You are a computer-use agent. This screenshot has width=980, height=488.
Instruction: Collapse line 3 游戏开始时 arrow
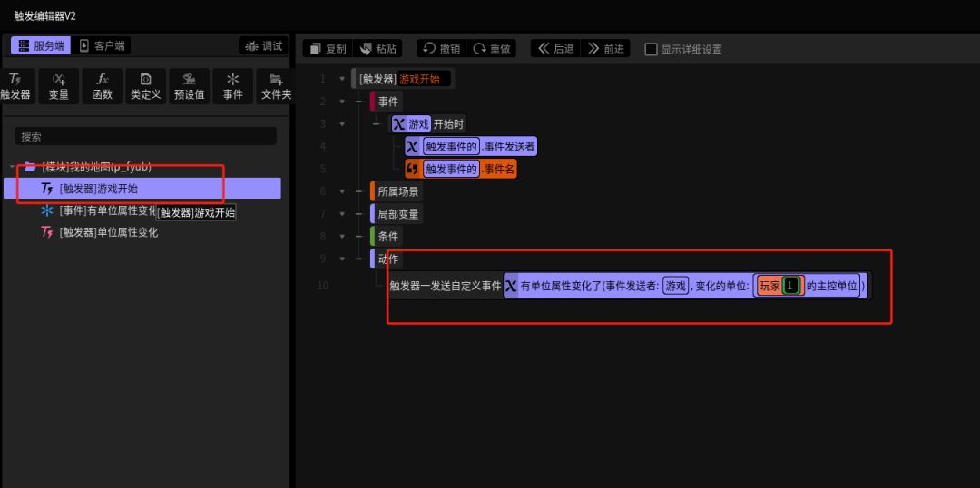tap(342, 123)
